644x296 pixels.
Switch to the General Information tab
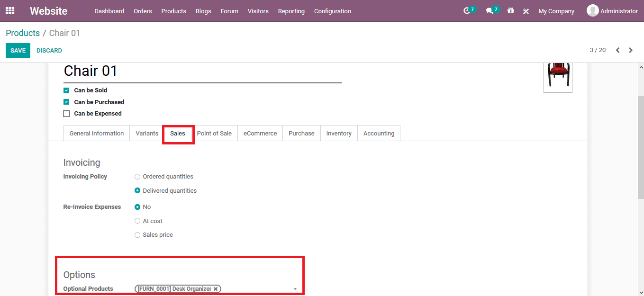tap(97, 133)
